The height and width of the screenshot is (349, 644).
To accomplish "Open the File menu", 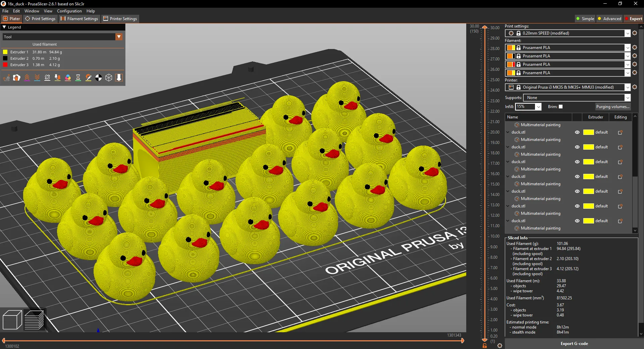I will click(5, 11).
